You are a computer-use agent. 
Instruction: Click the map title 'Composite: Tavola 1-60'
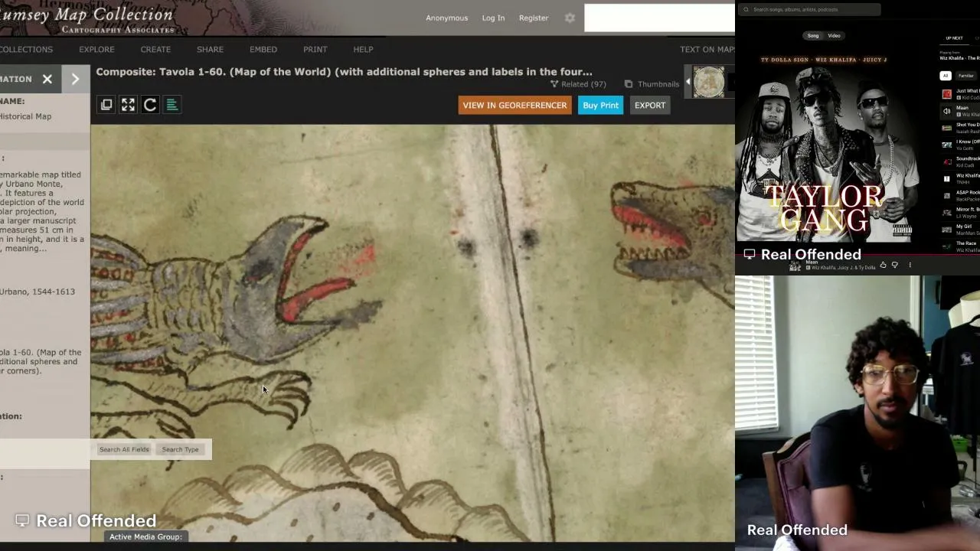pyautogui.click(x=344, y=72)
